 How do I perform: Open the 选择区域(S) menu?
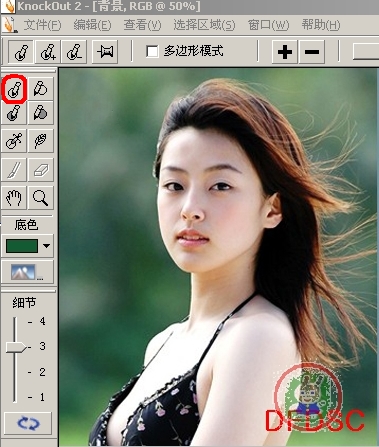(204, 25)
